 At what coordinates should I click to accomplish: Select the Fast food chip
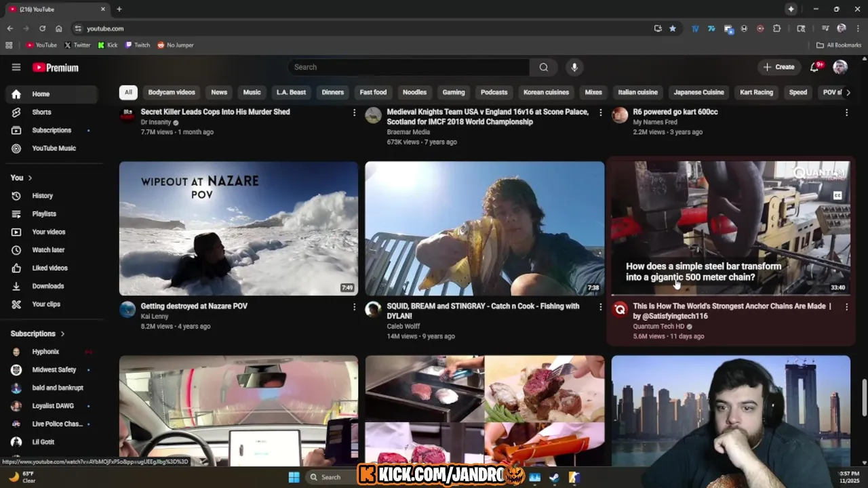coord(373,92)
